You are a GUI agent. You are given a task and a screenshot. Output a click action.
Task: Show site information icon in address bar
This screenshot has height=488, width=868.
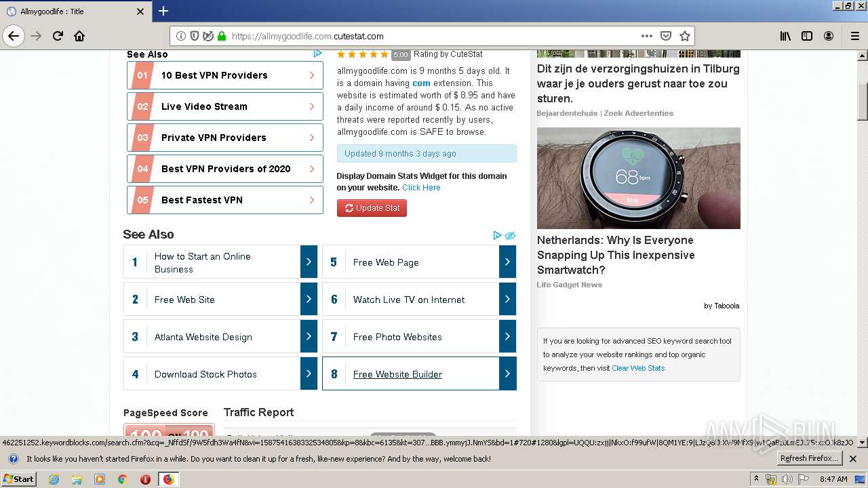click(x=181, y=36)
